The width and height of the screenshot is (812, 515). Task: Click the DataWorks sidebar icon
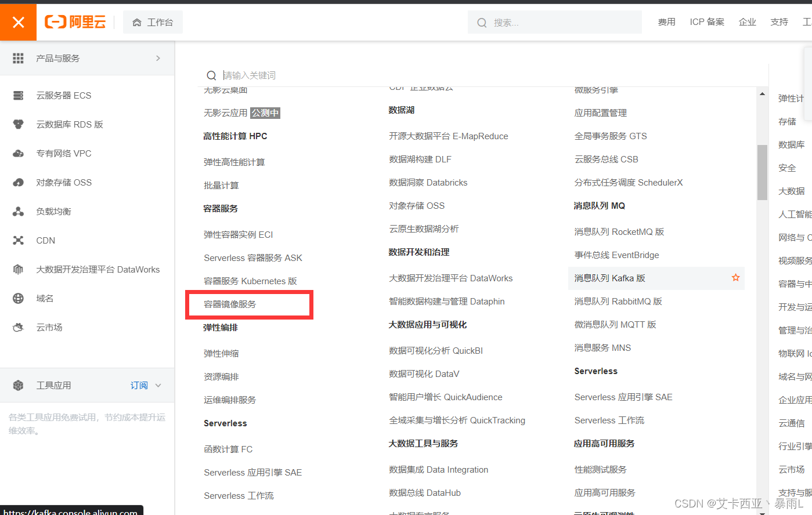coord(18,269)
